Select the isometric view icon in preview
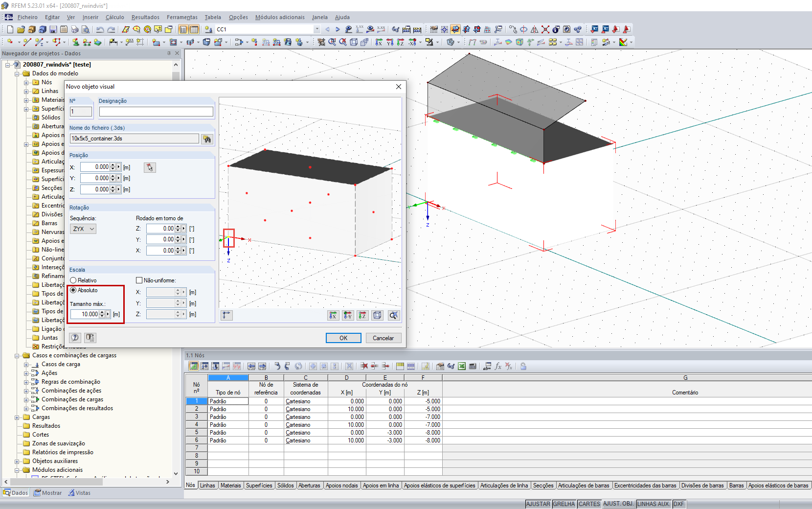812x509 pixels. click(x=377, y=315)
